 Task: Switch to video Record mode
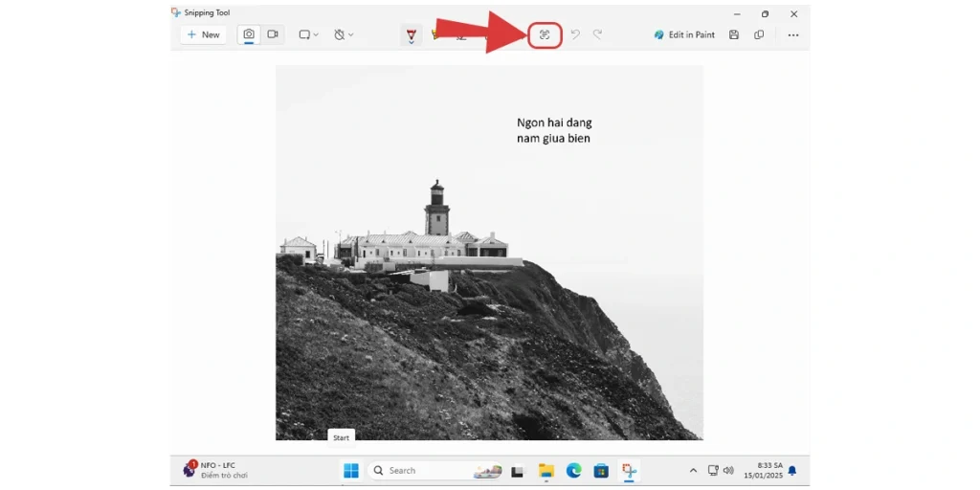click(273, 34)
